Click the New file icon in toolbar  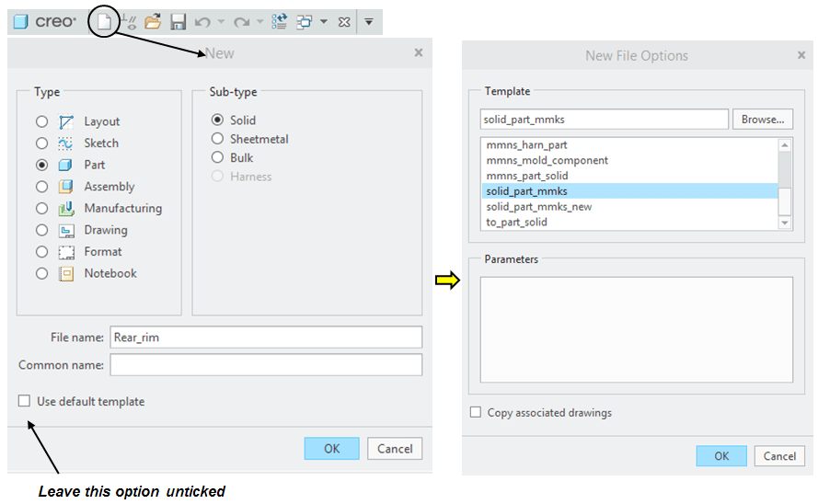click(x=105, y=21)
